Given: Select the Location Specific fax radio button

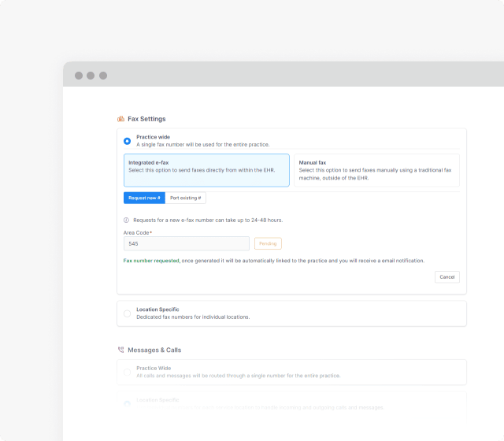Looking at the screenshot, I should click(127, 313).
